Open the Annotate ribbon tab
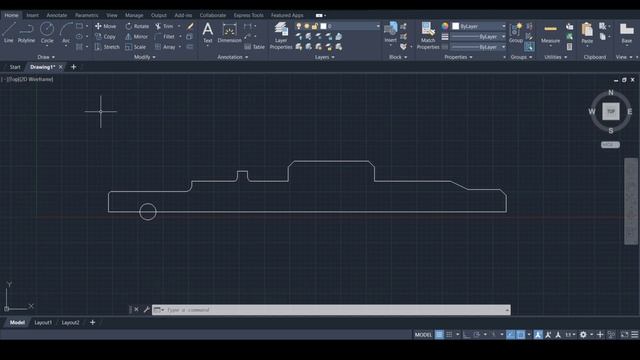The image size is (640, 360). (56, 15)
